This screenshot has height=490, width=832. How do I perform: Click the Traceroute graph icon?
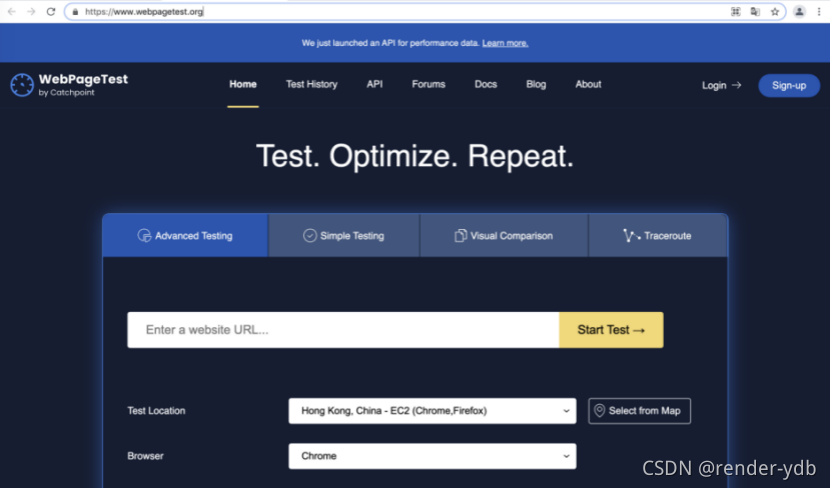pyautogui.click(x=631, y=236)
